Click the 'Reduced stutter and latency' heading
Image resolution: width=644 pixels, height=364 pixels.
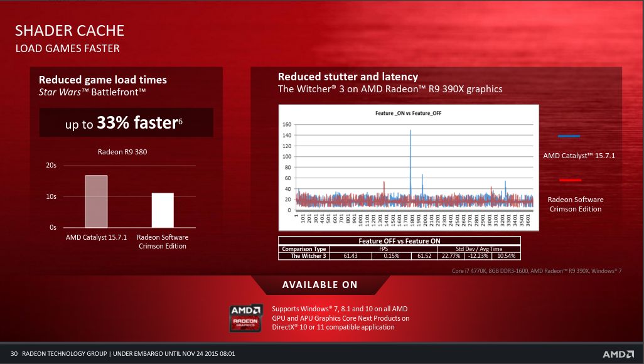[348, 77]
